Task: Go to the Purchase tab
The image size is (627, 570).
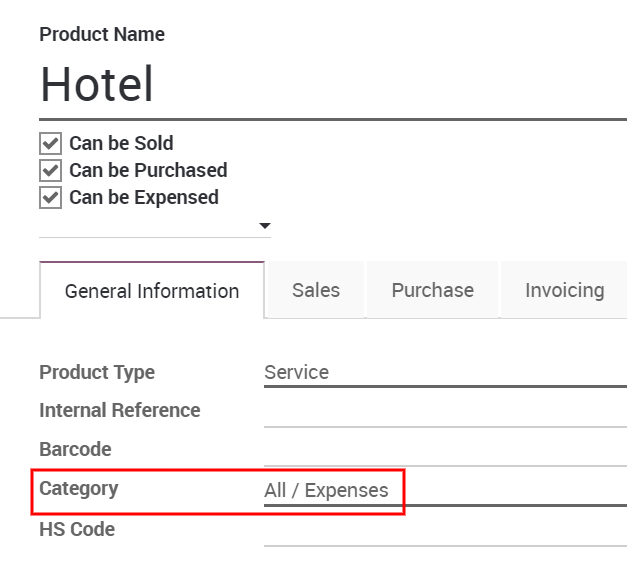Action: (x=432, y=291)
